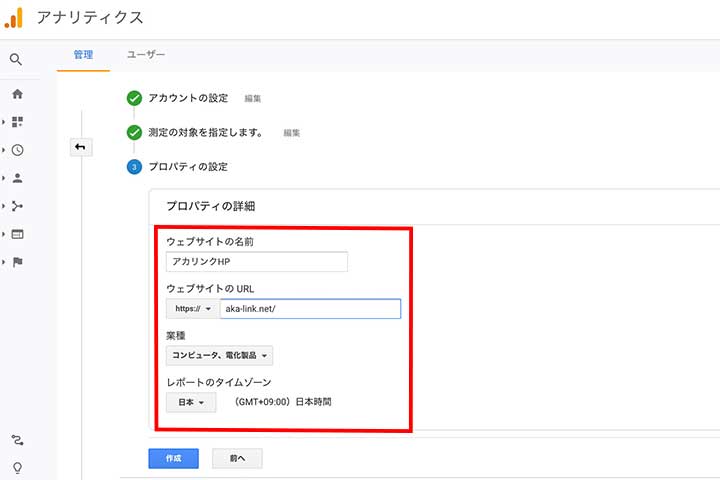Click the プロパティの詳細 heading

tap(211, 206)
